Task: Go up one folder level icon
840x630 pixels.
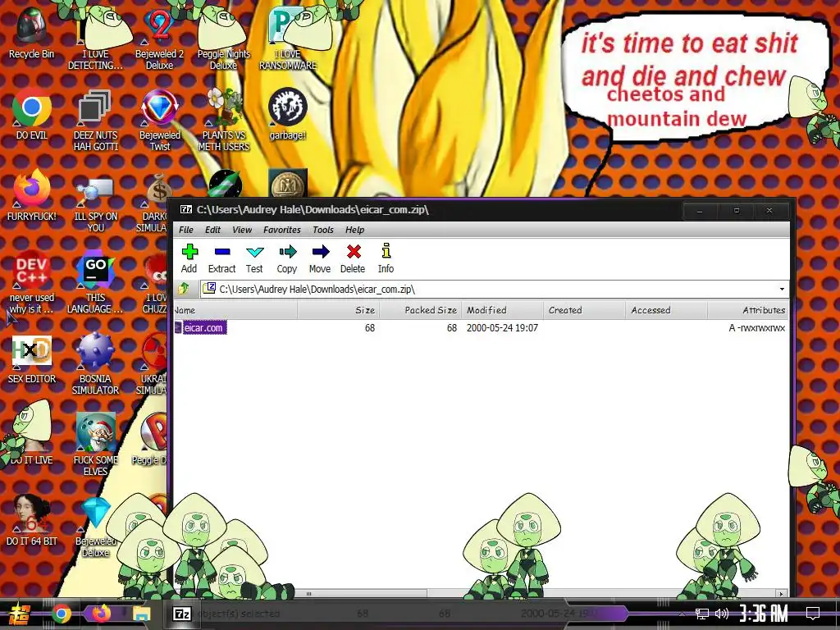Action: pyautogui.click(x=184, y=290)
